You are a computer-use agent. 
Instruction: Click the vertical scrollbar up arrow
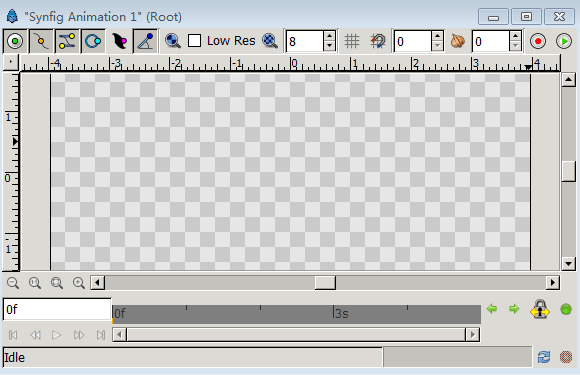click(x=569, y=80)
